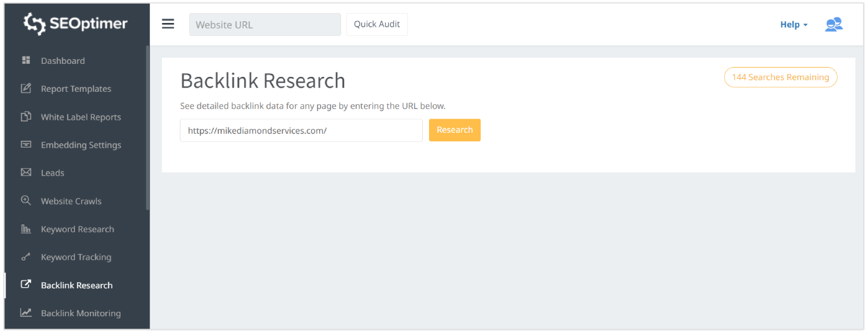Click the Leads envelope icon
Viewport: 868px width, 333px height.
coord(26,172)
